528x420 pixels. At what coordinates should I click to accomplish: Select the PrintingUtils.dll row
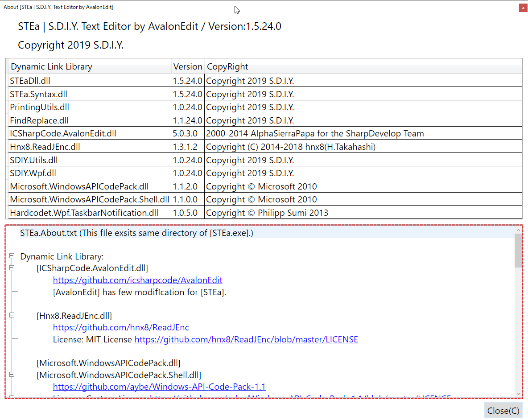(265, 107)
